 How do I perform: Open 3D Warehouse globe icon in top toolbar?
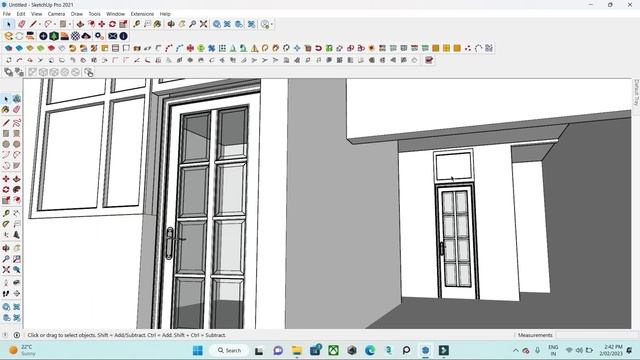217,24
